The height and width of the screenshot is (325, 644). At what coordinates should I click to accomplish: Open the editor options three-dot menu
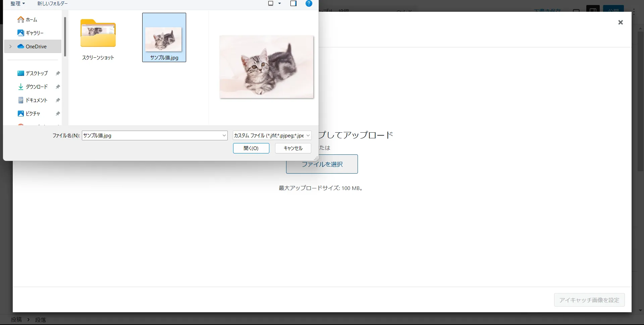point(635,12)
